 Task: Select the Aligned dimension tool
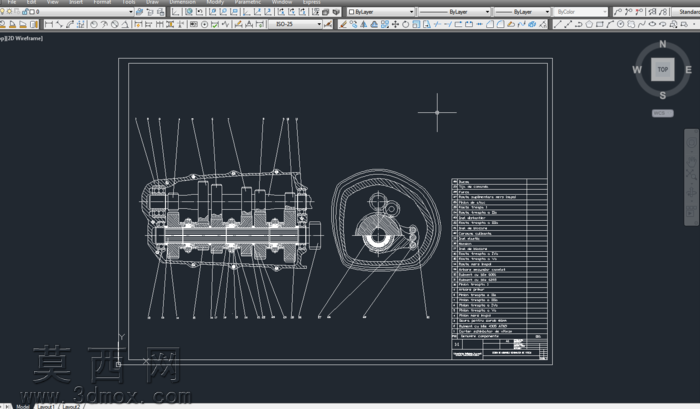point(59,24)
